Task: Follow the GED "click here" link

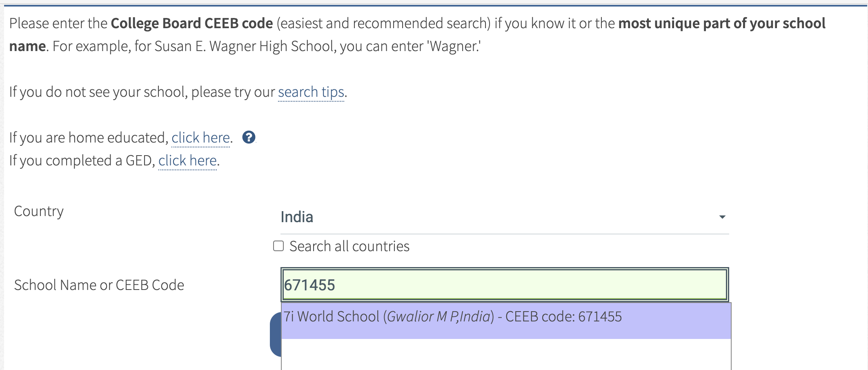Action: pos(187,161)
